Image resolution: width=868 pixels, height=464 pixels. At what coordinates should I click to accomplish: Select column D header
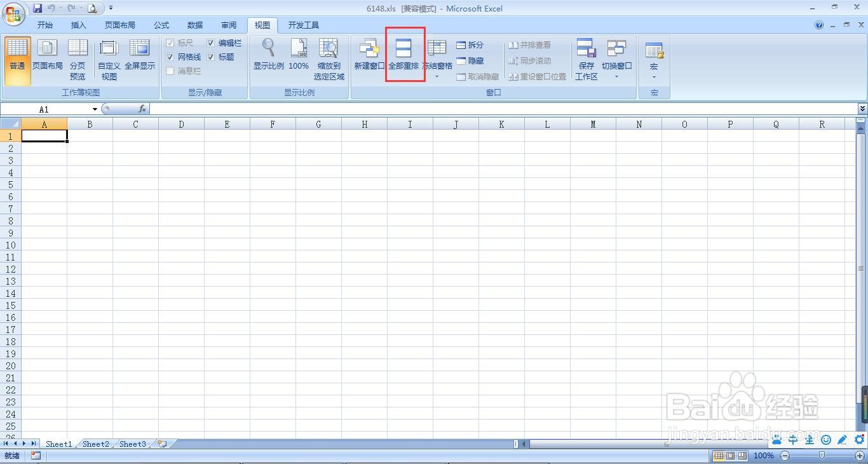[181, 124]
